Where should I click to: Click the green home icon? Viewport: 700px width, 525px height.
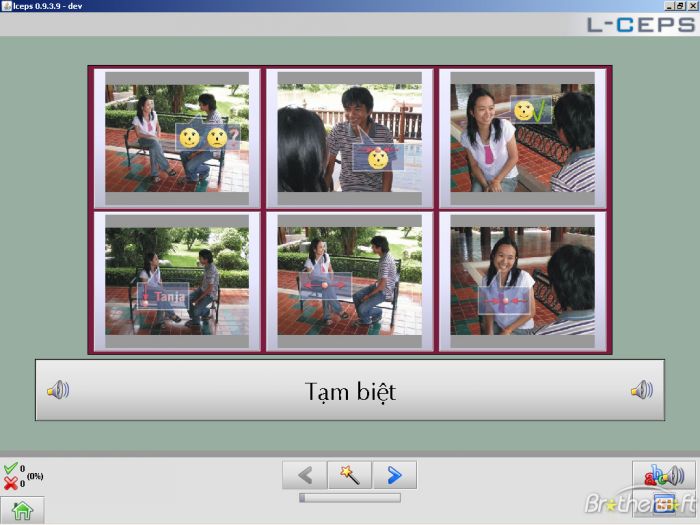pos(22,510)
